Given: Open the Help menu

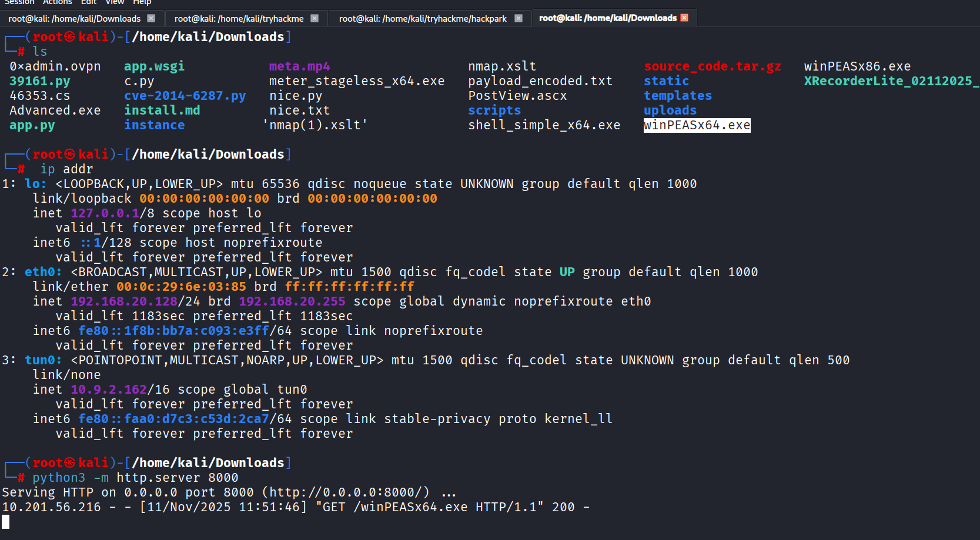Looking at the screenshot, I should (x=142, y=2).
